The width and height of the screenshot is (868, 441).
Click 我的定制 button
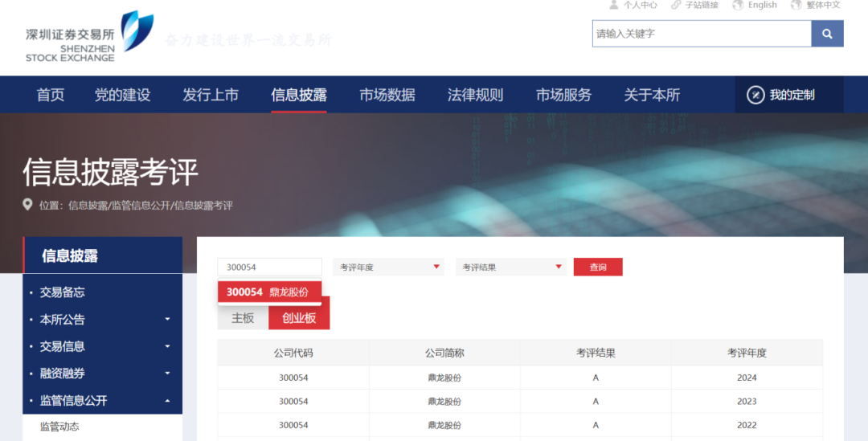789,95
